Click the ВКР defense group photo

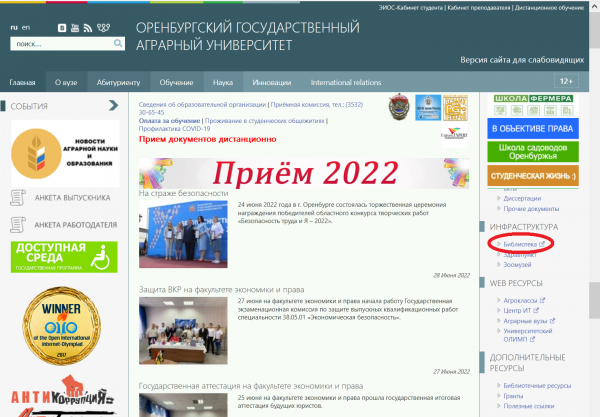(x=183, y=331)
